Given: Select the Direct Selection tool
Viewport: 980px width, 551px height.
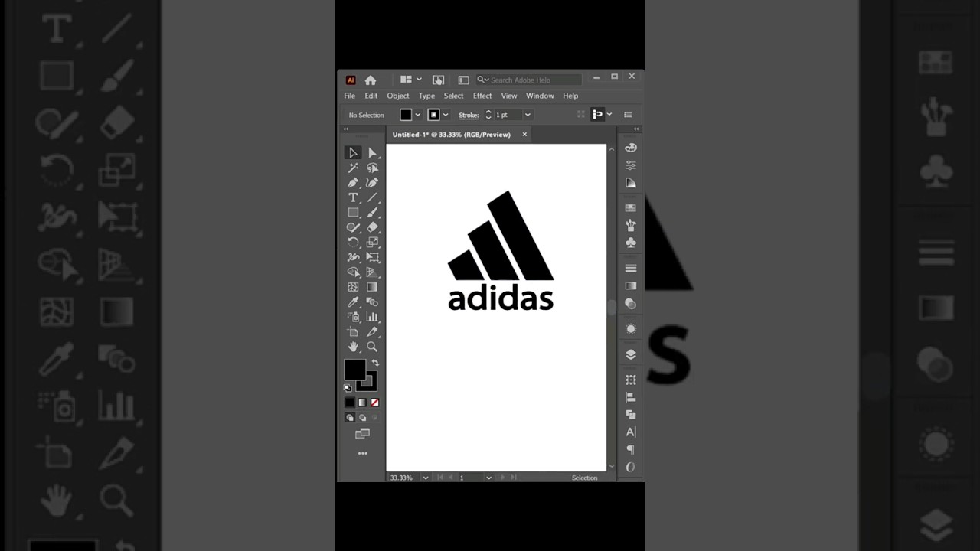Looking at the screenshot, I should [x=372, y=153].
